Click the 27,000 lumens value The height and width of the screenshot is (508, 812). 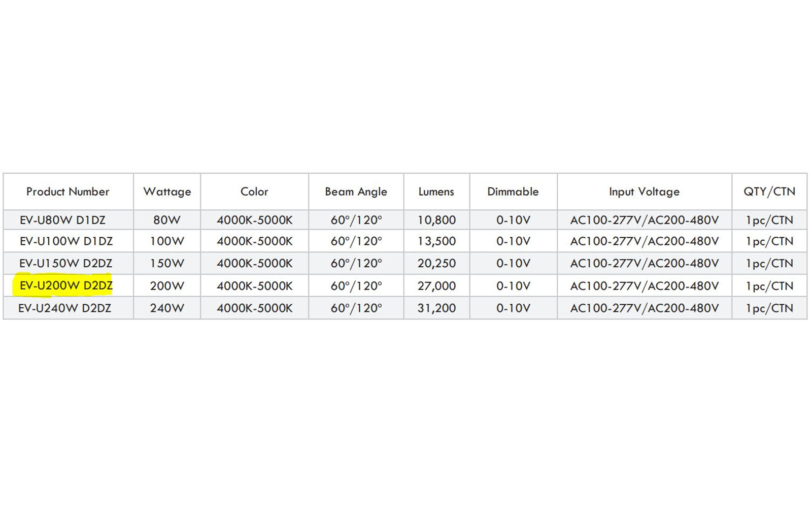[x=436, y=286]
